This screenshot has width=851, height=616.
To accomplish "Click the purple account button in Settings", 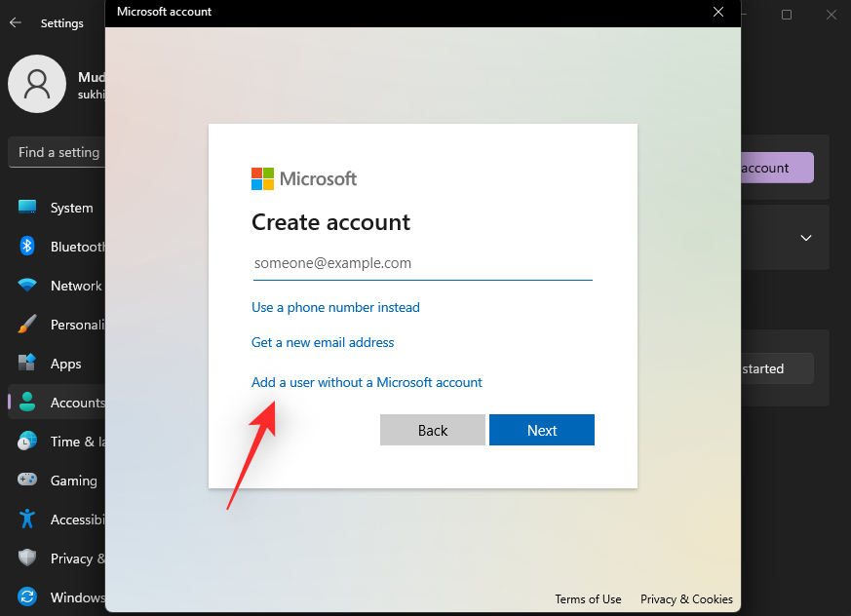I will tap(777, 168).
